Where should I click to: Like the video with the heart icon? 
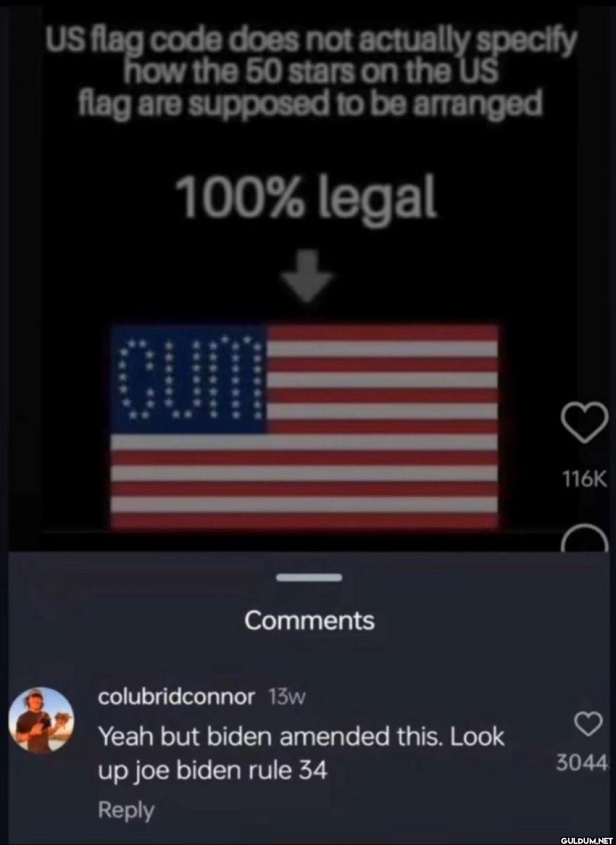pyautogui.click(x=584, y=421)
